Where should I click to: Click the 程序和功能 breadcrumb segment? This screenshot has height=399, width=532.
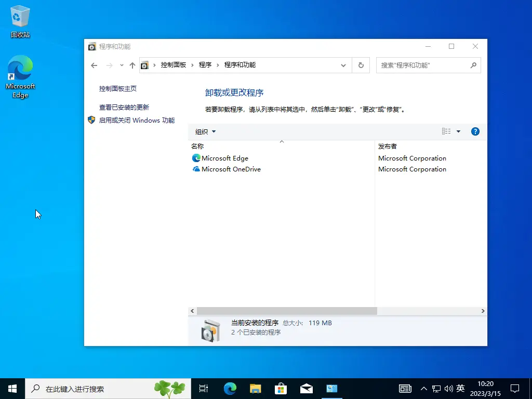click(x=240, y=65)
